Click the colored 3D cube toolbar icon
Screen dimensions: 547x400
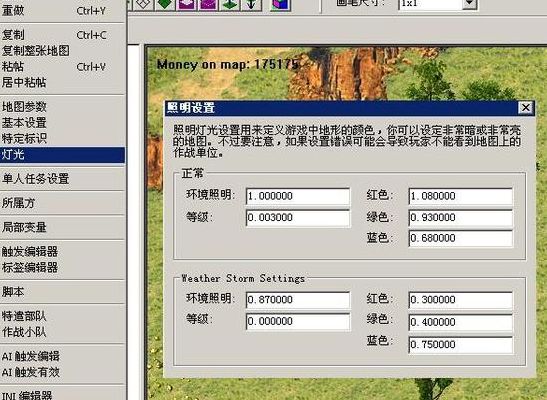click(x=280, y=5)
